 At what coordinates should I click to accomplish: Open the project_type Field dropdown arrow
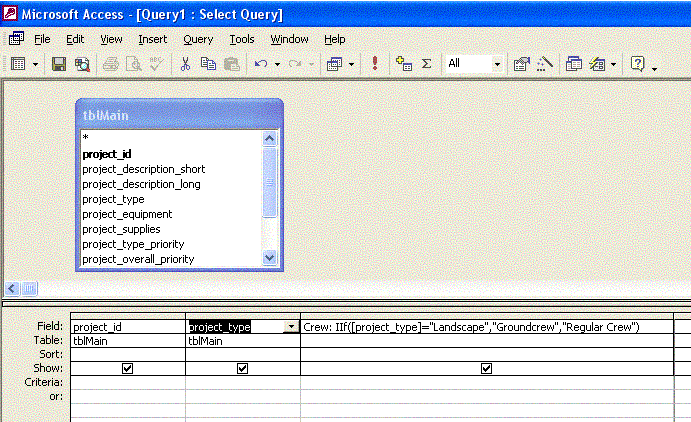tap(291, 327)
